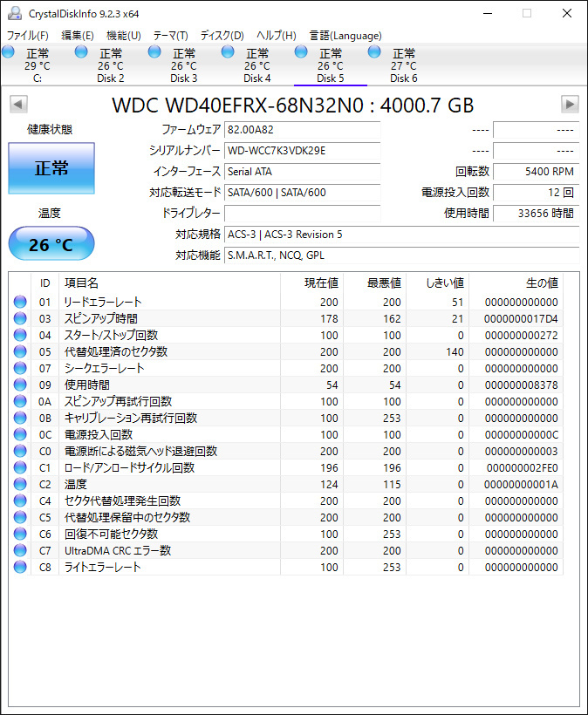Select the リードエラーレート attribute row
Image resolution: width=588 pixels, height=715 pixels.
pos(286,302)
